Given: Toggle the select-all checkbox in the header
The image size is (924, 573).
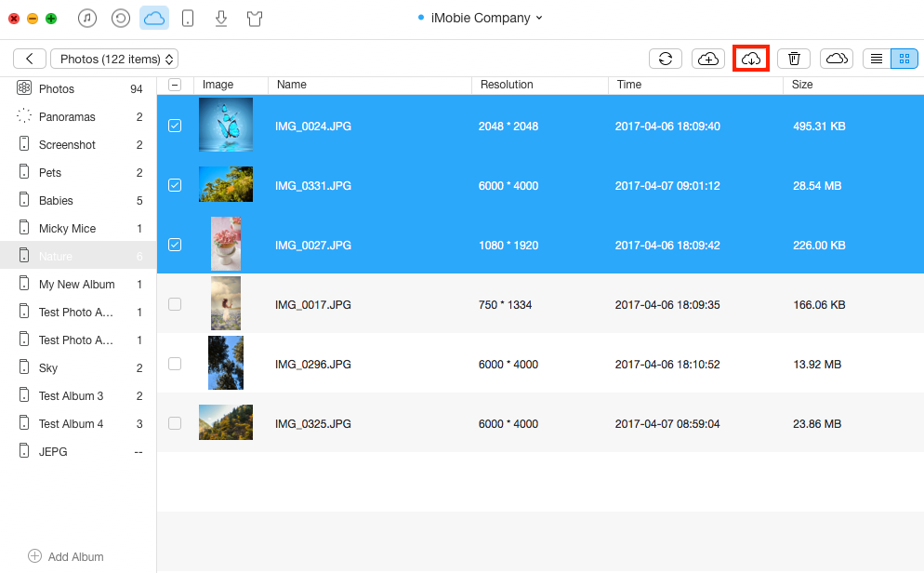Looking at the screenshot, I should (175, 85).
